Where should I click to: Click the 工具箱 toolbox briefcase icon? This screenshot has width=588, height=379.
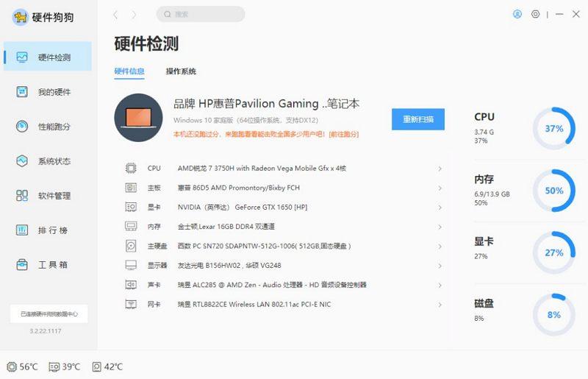coord(22,264)
